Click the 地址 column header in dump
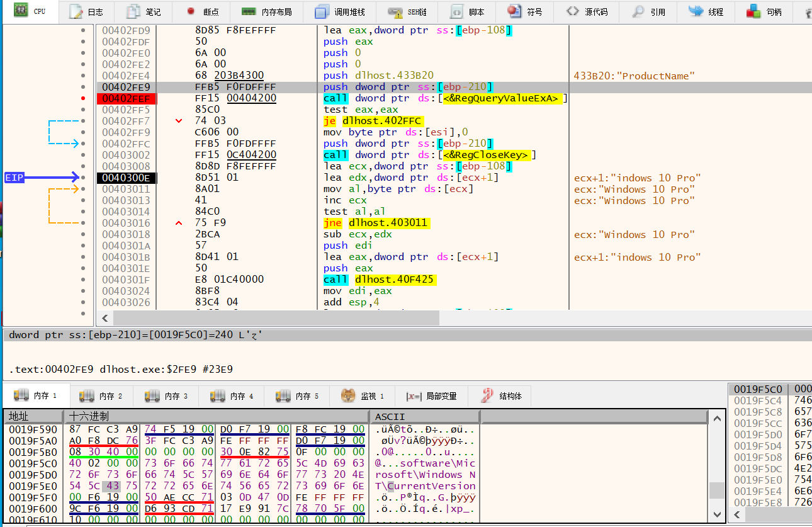The image size is (812, 527). (x=33, y=416)
